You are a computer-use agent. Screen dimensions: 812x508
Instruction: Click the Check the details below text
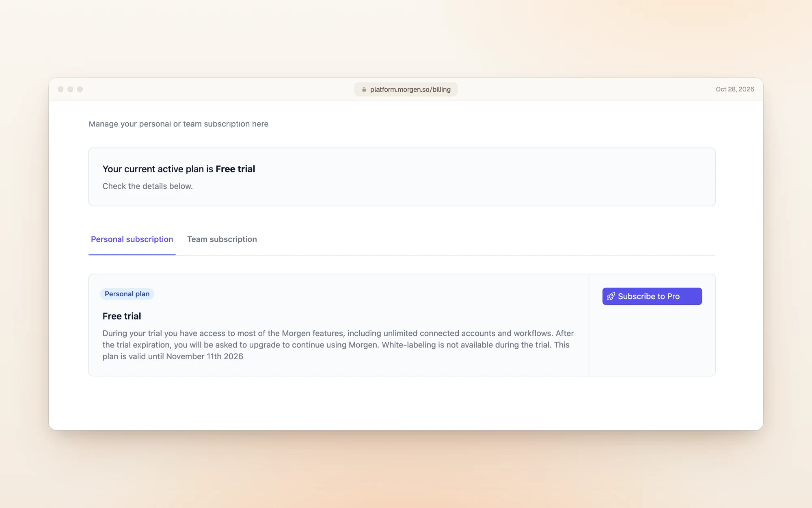(147, 186)
